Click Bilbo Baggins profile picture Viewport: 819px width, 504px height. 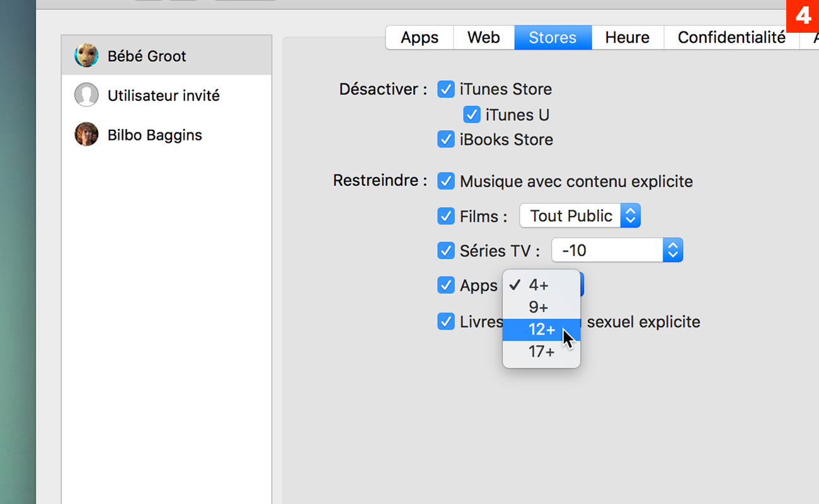(x=86, y=134)
